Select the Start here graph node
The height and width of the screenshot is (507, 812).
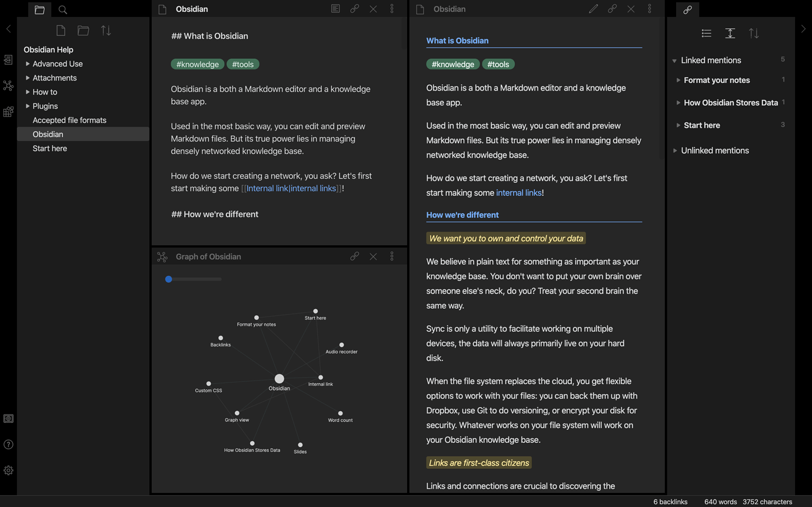[315, 311]
